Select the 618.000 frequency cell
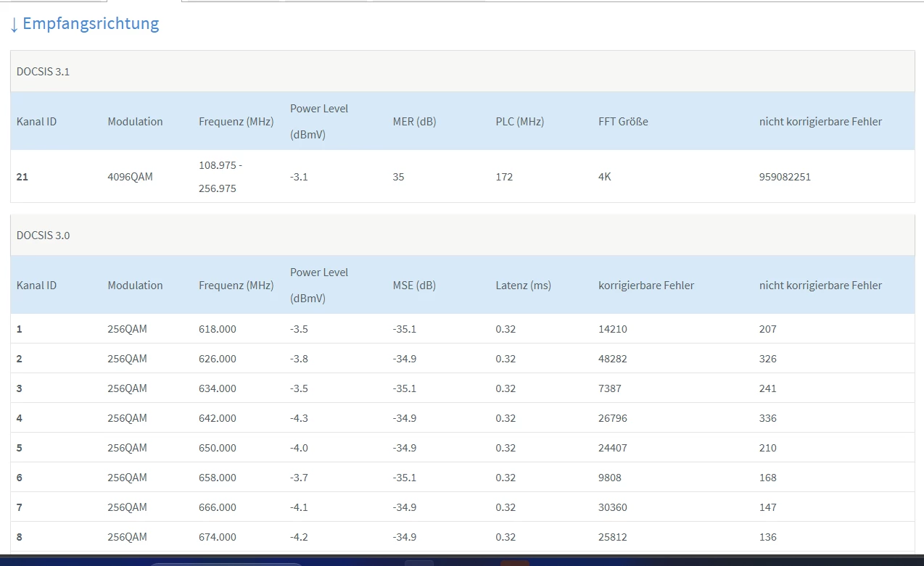Image resolution: width=924 pixels, height=566 pixels. pos(217,329)
